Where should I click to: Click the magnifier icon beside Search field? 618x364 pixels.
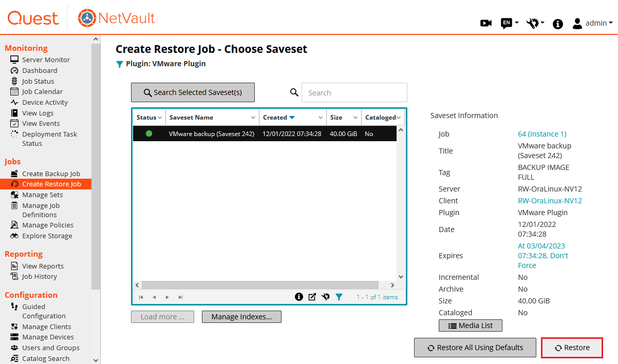[294, 92]
